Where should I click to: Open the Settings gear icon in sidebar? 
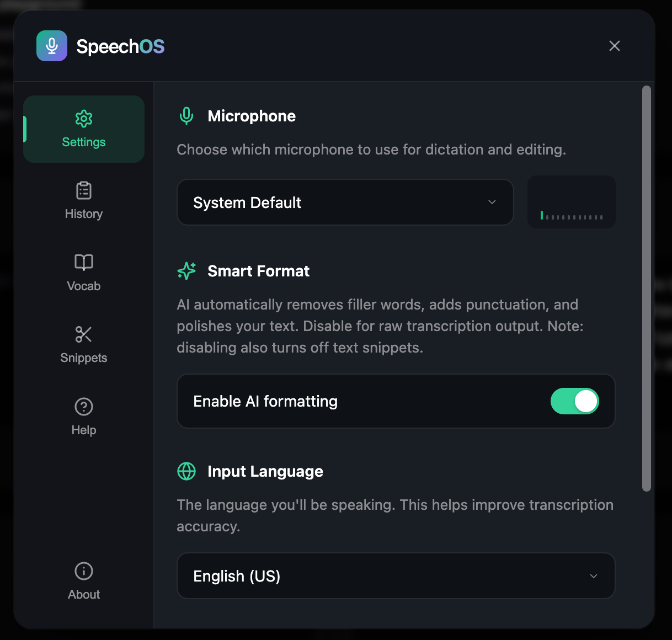tap(84, 119)
